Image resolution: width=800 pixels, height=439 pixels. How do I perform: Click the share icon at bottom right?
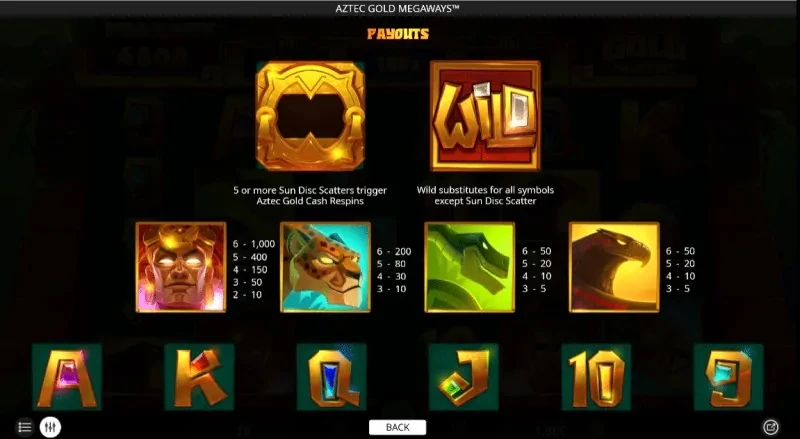770,427
